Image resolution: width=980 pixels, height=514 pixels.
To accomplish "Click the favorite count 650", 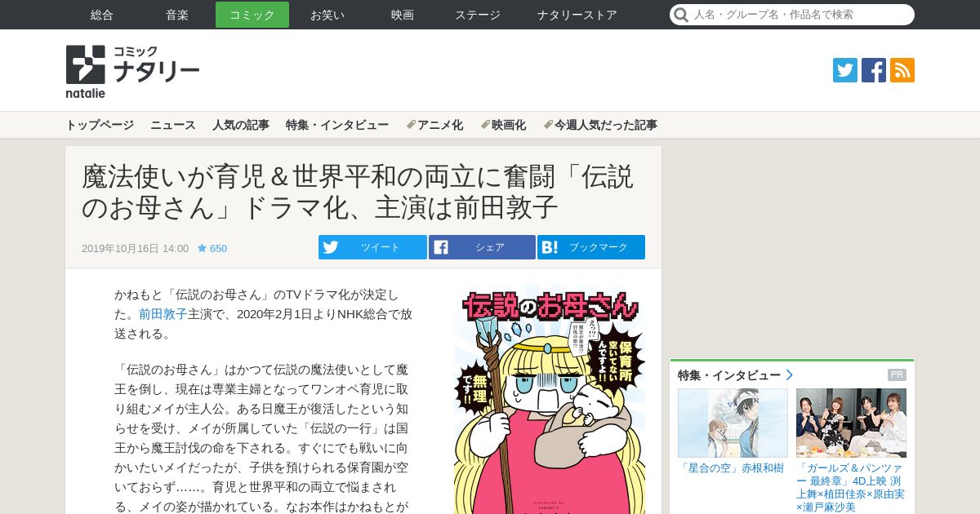I will point(218,248).
